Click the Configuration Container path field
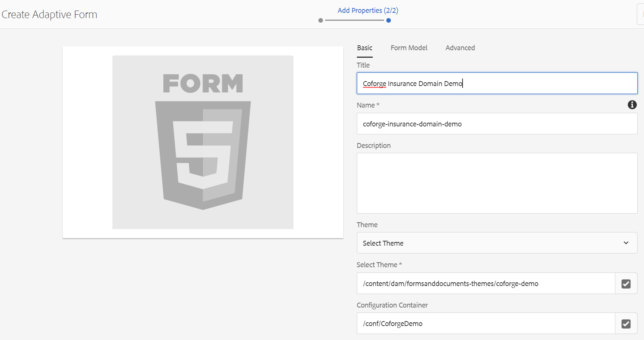 (486, 323)
